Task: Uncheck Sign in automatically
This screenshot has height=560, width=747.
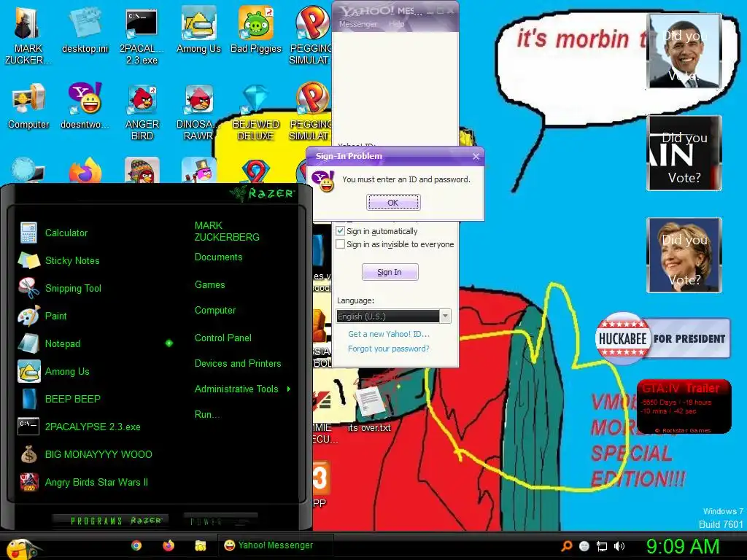Action: click(340, 231)
